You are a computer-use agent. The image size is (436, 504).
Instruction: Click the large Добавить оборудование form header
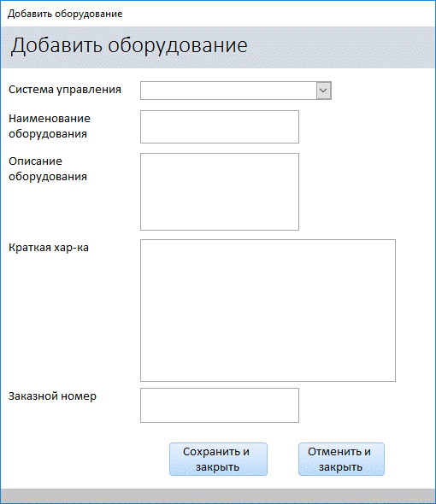[129, 45]
